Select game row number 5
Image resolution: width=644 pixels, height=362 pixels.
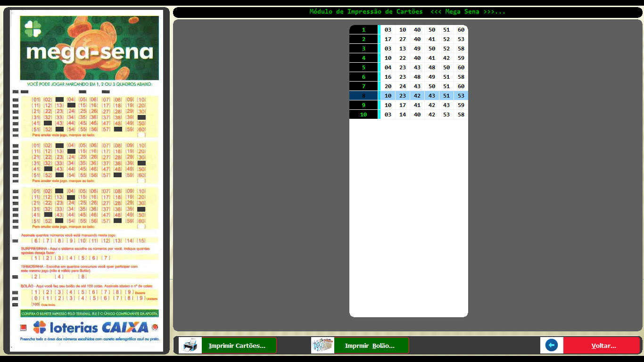(409, 67)
